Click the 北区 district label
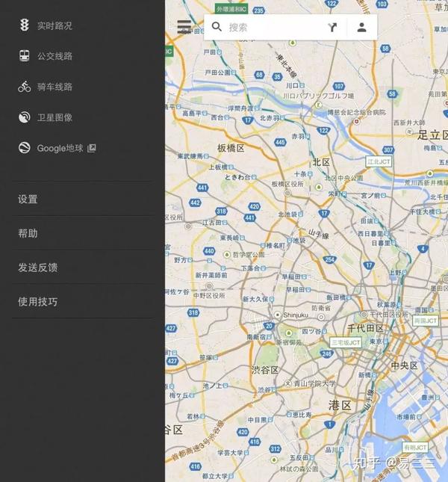This screenshot has height=482, width=448. coord(321,162)
